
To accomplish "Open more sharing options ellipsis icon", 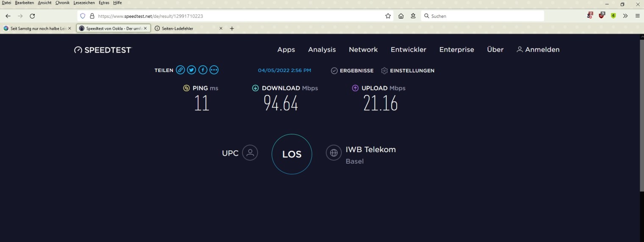I will (214, 70).
